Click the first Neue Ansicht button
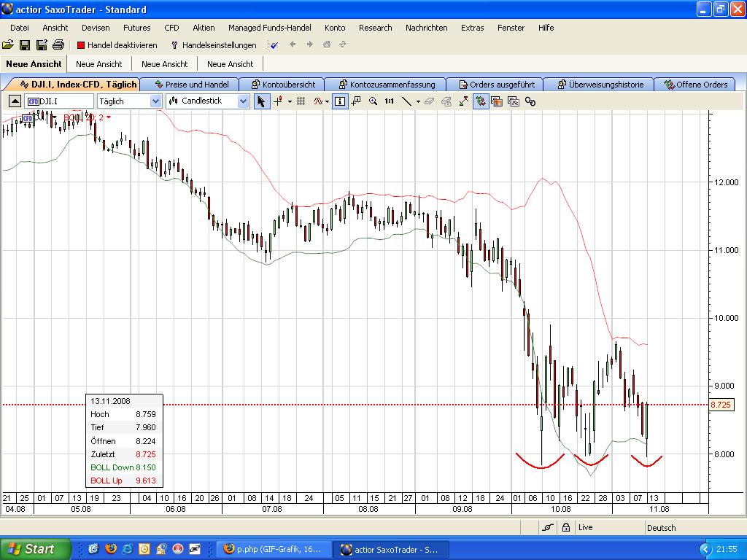This screenshot has width=747, height=560. (34, 64)
